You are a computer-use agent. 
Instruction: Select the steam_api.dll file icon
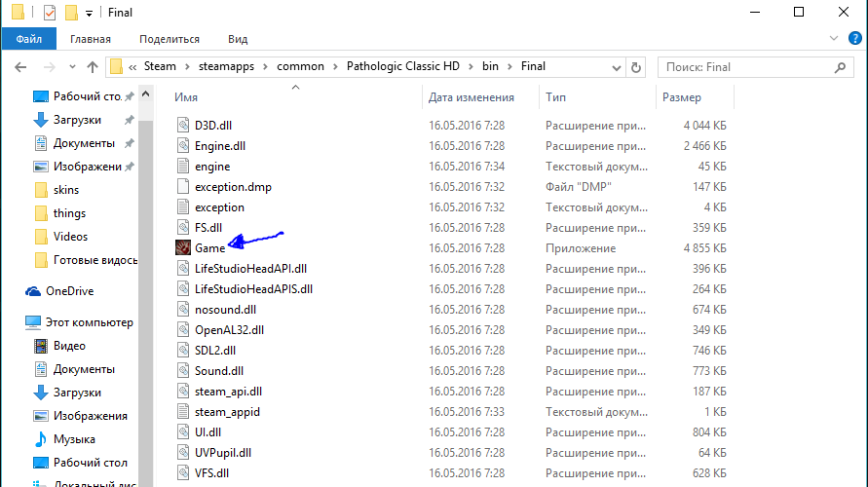(x=183, y=392)
